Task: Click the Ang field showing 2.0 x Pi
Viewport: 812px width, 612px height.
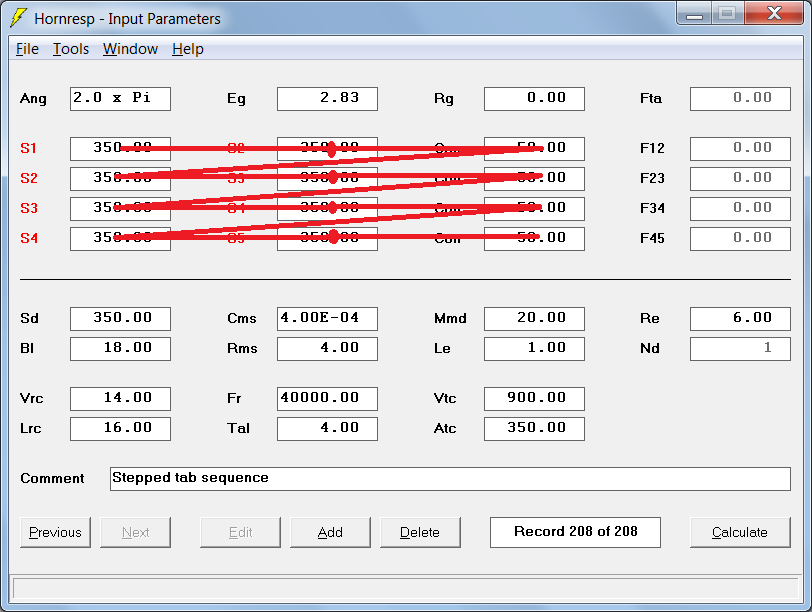Action: point(120,98)
